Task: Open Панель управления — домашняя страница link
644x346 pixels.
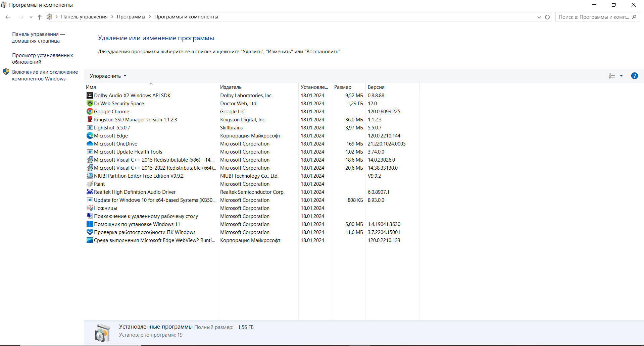Action: click(39, 38)
